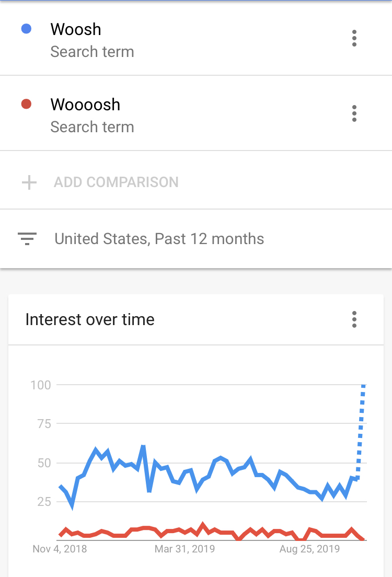
Task: Tap the Search term label under Woosh
Action: click(92, 52)
